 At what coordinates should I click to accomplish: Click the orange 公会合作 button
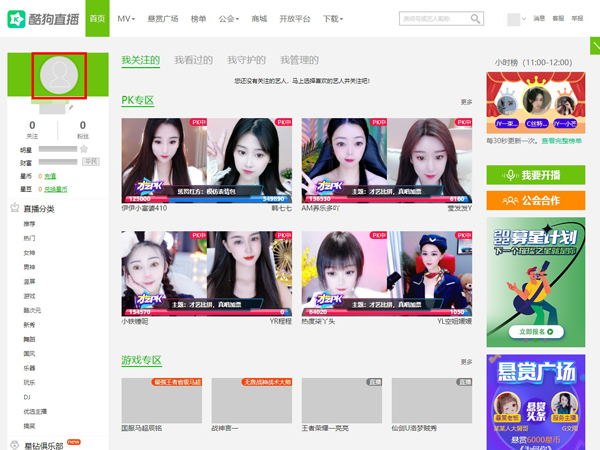click(535, 199)
